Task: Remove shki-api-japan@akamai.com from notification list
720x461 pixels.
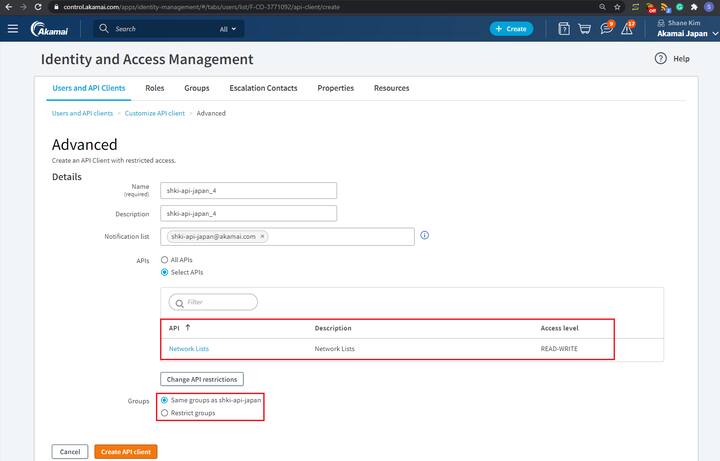Action: 263,237
